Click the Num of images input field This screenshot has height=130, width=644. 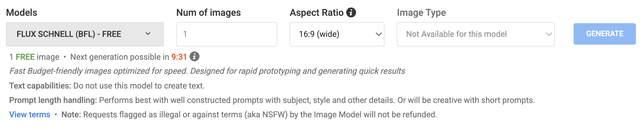coord(227,34)
